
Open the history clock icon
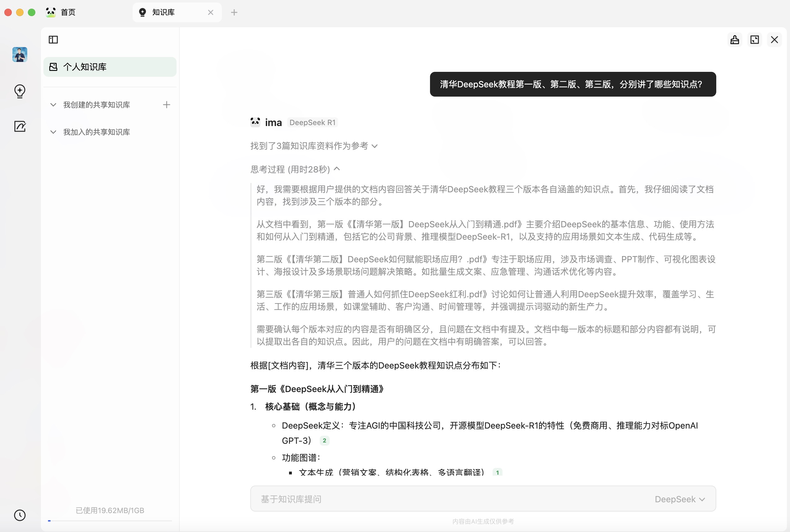[x=20, y=515]
